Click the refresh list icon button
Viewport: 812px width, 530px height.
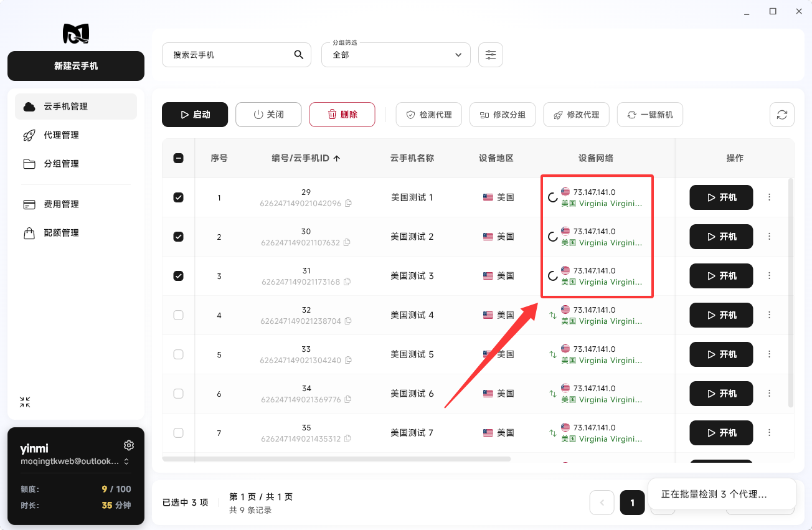point(782,115)
